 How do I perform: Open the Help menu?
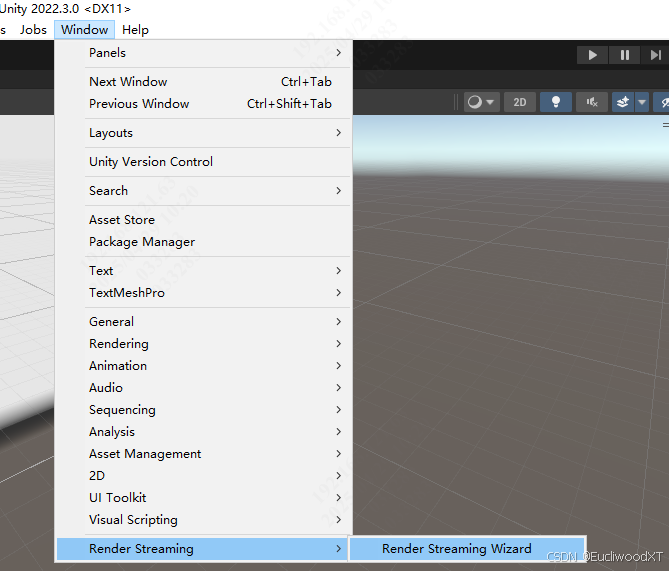pyautogui.click(x=135, y=30)
